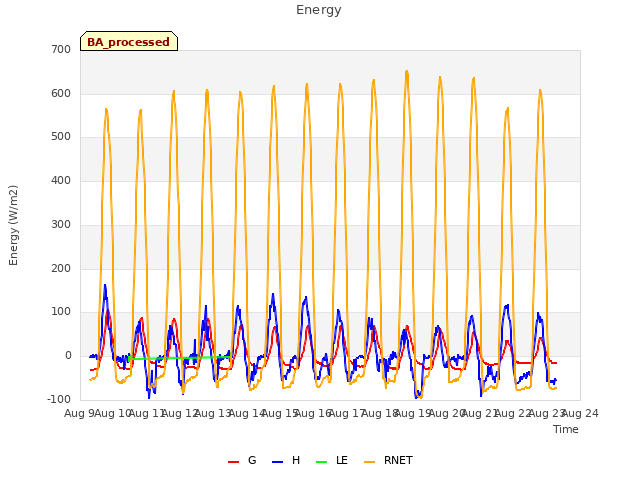640x480 pixels.
Task: Click the 500 y-axis tick label
Action: click(61, 137)
